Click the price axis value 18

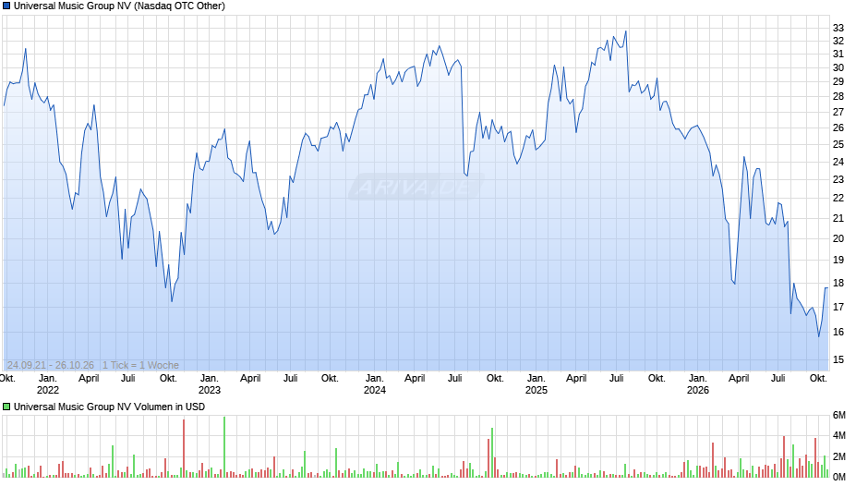pyautogui.click(x=838, y=283)
